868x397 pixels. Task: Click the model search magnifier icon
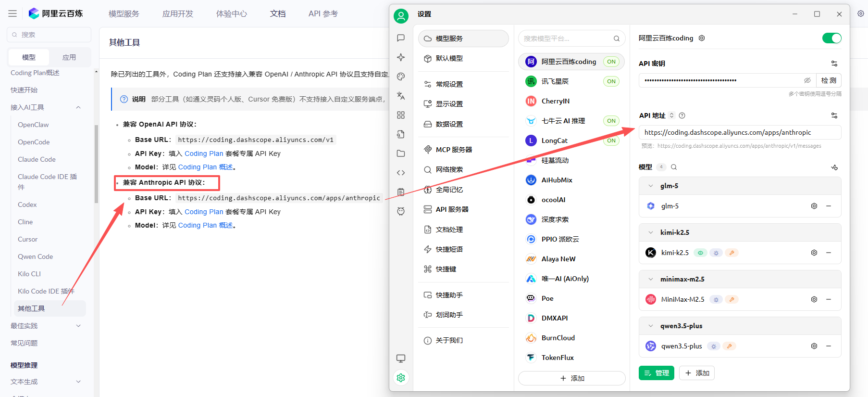pos(674,167)
